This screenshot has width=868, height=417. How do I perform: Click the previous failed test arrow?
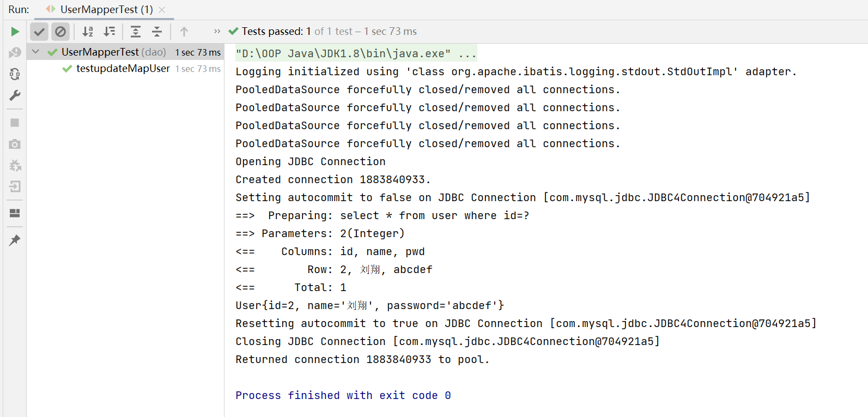(x=184, y=32)
